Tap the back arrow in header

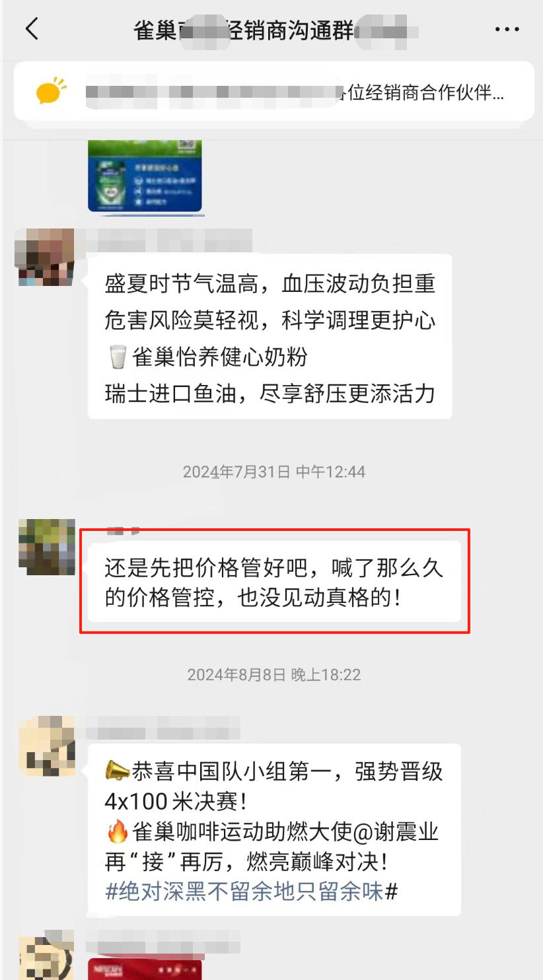(x=31, y=29)
